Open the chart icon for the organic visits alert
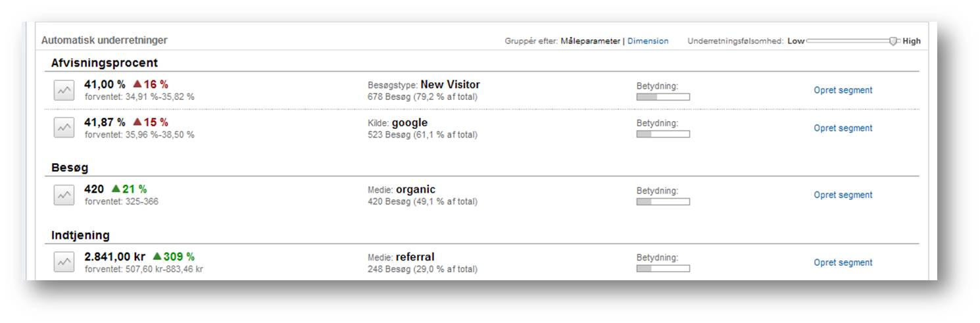Viewport: 980px width, 323px height. pos(64,195)
